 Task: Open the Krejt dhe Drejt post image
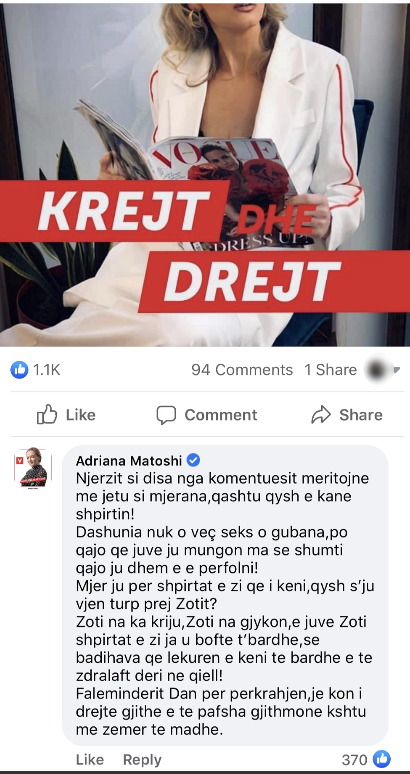tap(205, 173)
